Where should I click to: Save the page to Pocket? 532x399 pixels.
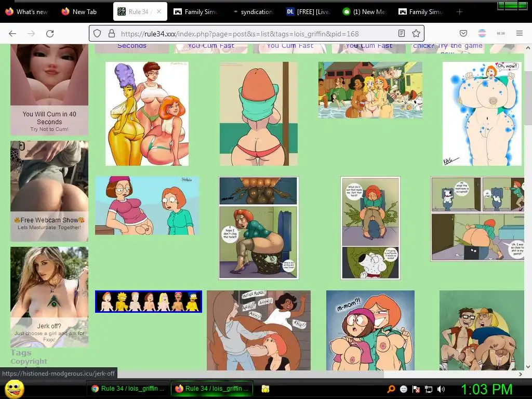click(x=463, y=33)
